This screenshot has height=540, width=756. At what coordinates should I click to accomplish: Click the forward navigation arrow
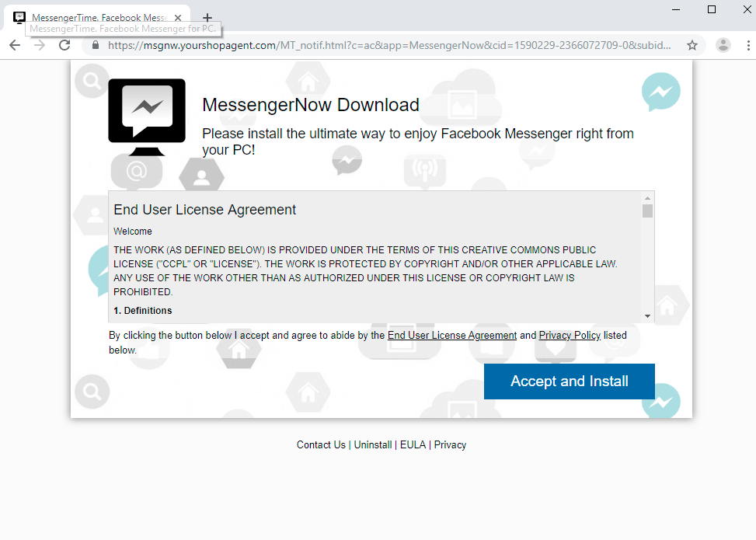(x=39, y=45)
